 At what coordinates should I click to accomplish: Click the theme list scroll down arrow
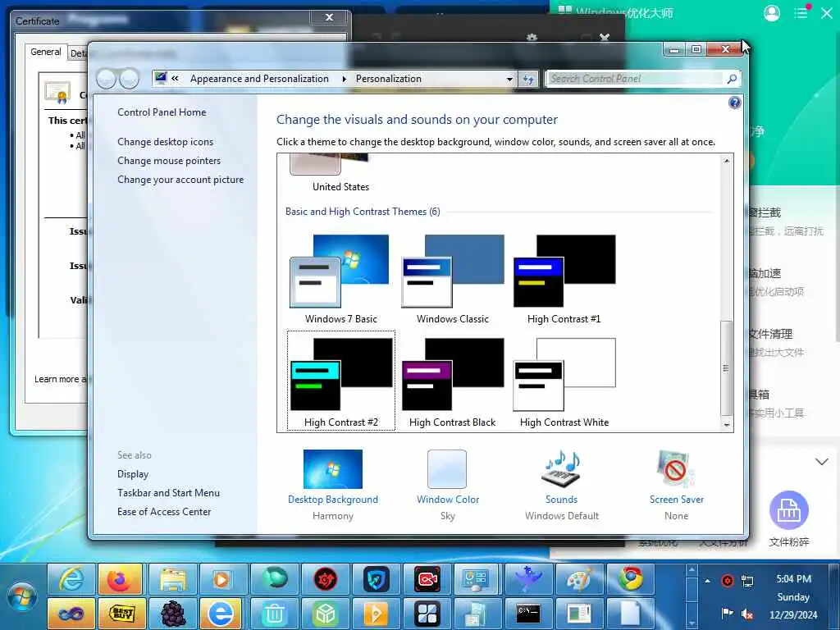(727, 425)
